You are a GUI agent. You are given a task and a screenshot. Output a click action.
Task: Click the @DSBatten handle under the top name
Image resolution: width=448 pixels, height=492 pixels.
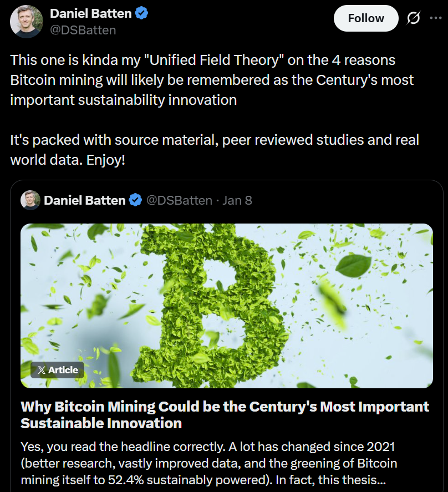pyautogui.click(x=83, y=30)
